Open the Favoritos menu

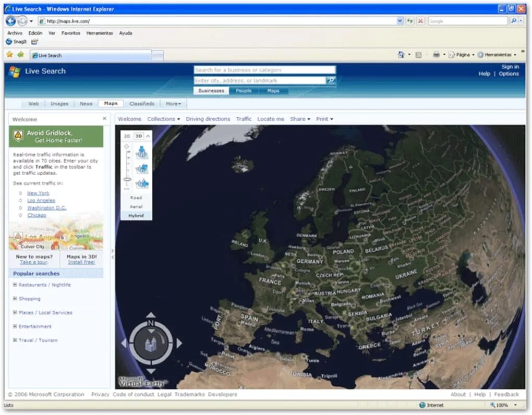(x=71, y=33)
